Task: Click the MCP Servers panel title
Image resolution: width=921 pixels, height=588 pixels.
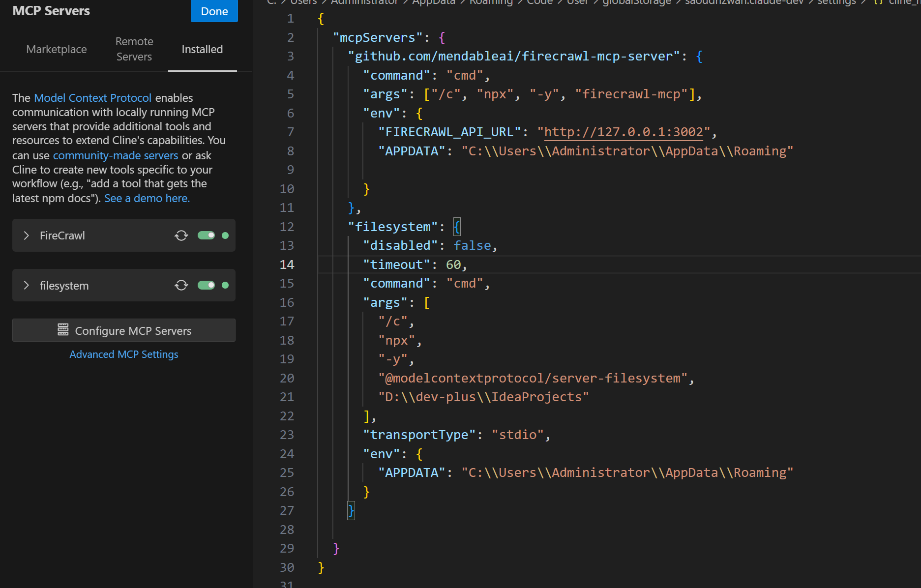Action: coord(51,11)
